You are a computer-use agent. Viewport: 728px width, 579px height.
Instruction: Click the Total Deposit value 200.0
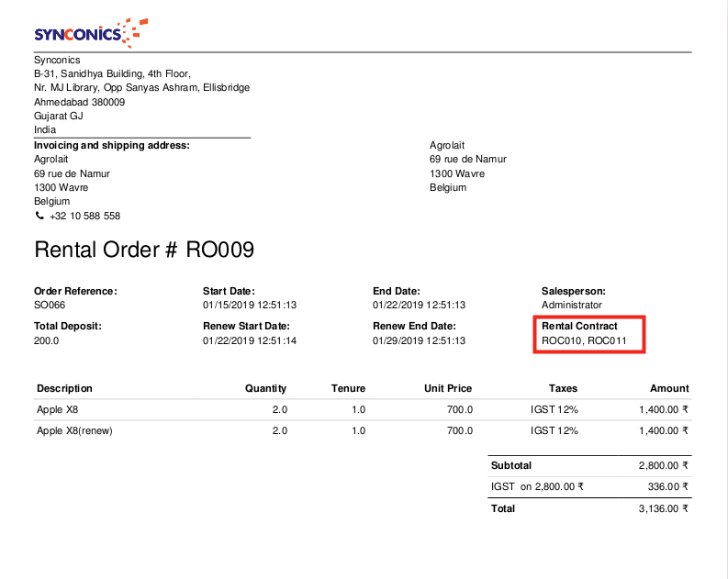pyautogui.click(x=46, y=340)
